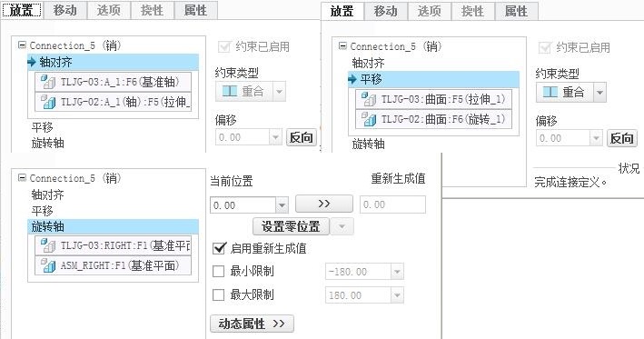This screenshot has width=644, height=339.
Task: Enable the 最小限制 checkbox
Action: point(219,271)
